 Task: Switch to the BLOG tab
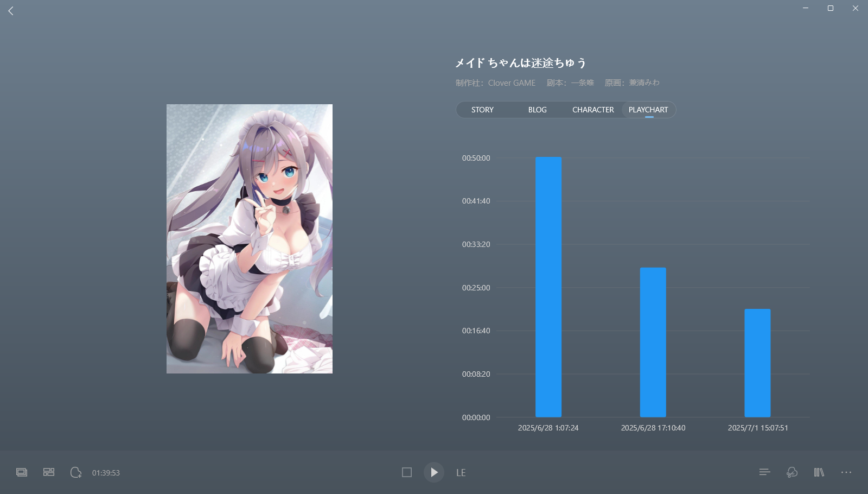point(537,110)
